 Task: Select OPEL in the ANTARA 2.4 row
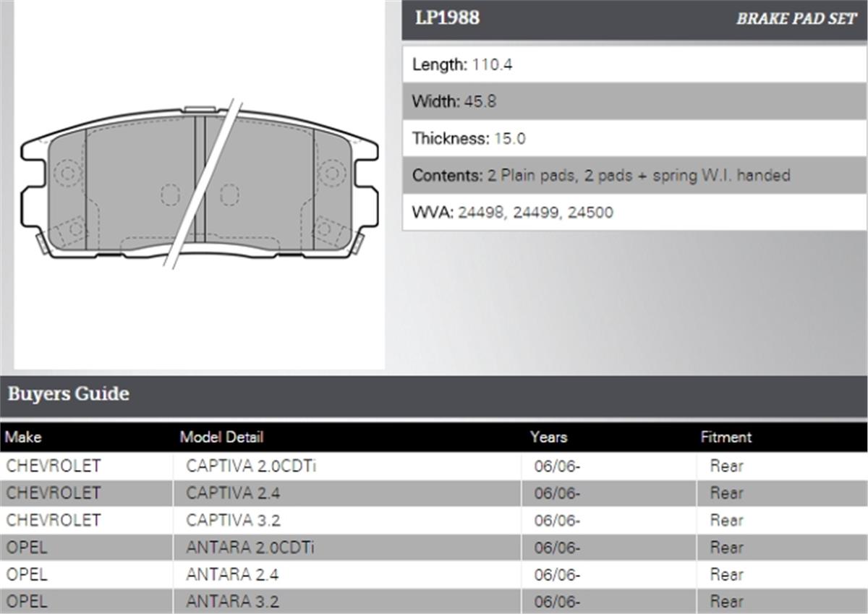(x=27, y=574)
